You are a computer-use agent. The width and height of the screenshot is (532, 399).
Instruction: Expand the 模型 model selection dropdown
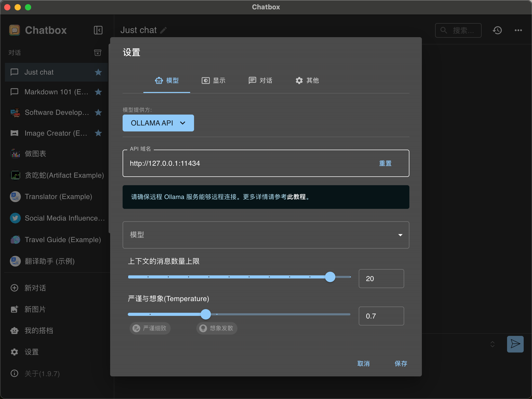pyautogui.click(x=266, y=235)
